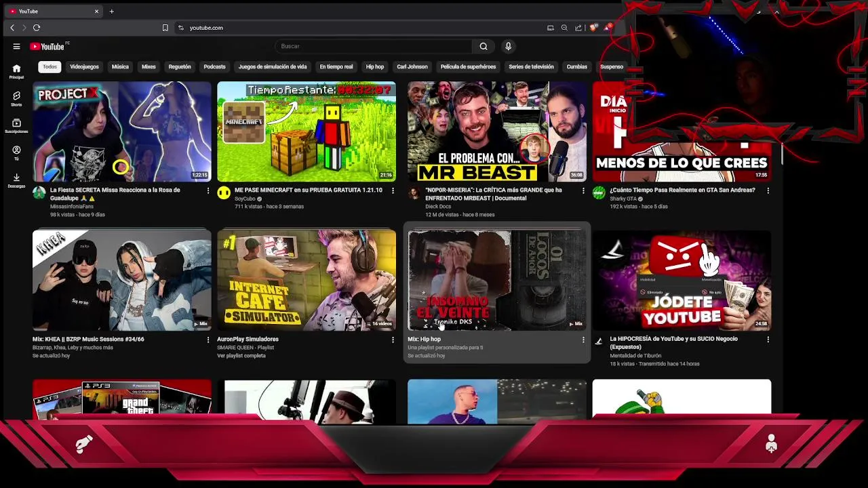Click the share icon in address bar
This screenshot has height=488, width=868.
[x=578, y=28]
